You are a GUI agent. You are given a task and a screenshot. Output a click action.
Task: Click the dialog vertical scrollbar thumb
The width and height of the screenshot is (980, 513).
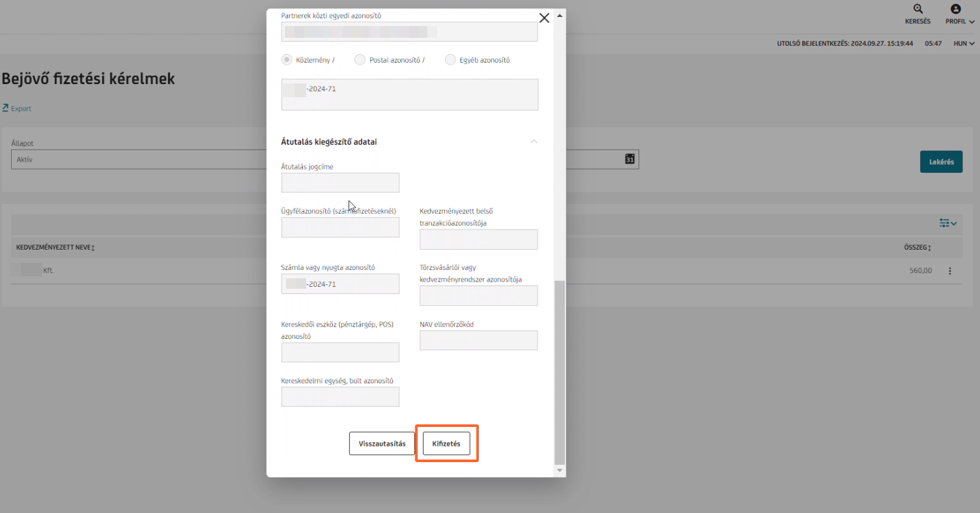pyautogui.click(x=560, y=372)
